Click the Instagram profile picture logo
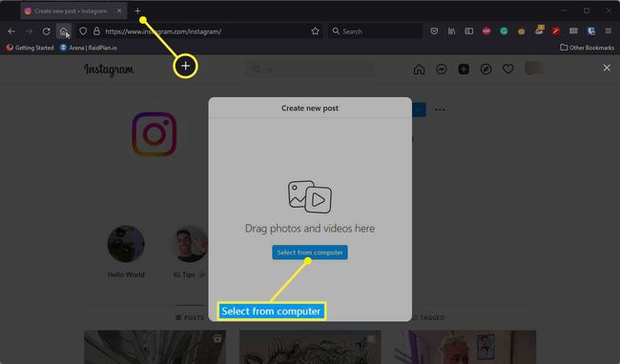Screen dimensions: 620x364 pyautogui.click(x=155, y=134)
